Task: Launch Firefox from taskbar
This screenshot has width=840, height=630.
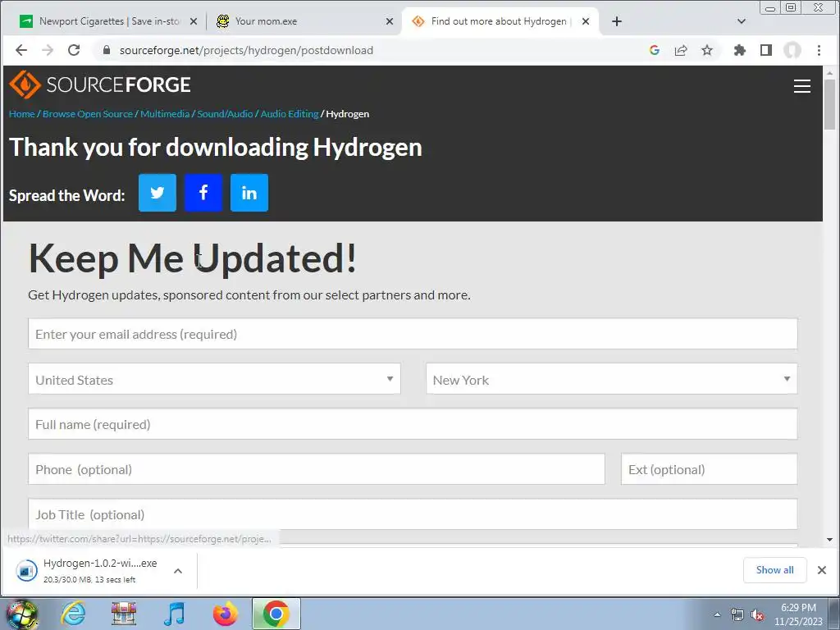Action: coord(225,614)
